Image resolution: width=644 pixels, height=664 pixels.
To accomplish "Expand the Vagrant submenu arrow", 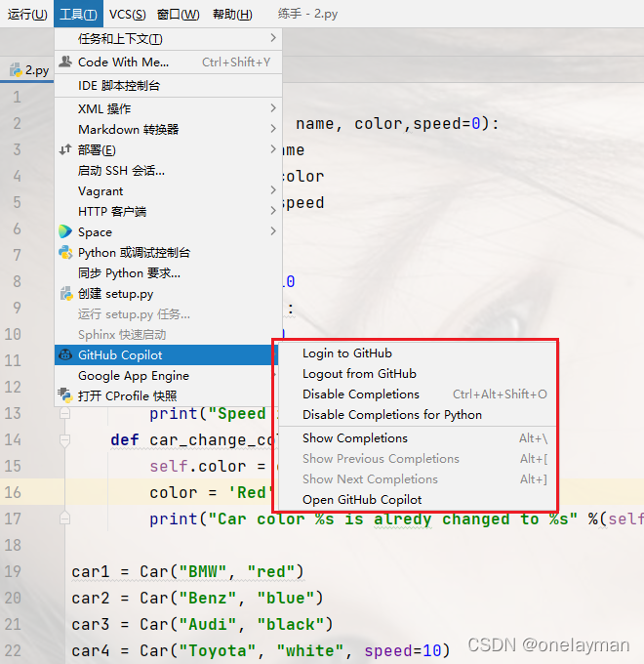I will 273,190.
